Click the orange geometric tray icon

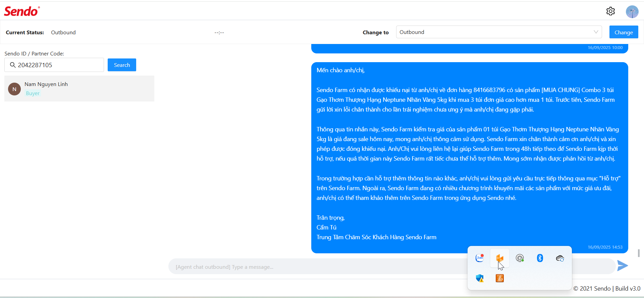(x=500, y=258)
